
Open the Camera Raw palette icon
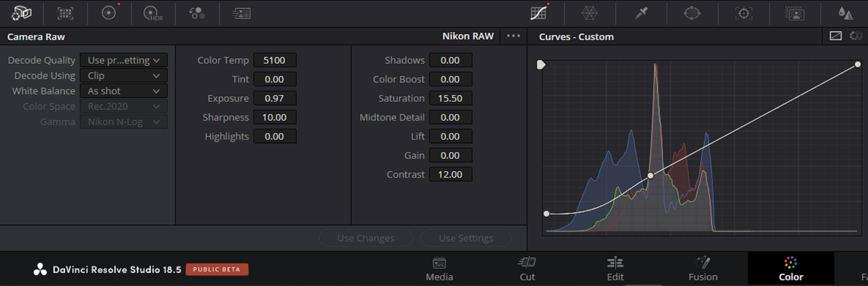coord(22,12)
